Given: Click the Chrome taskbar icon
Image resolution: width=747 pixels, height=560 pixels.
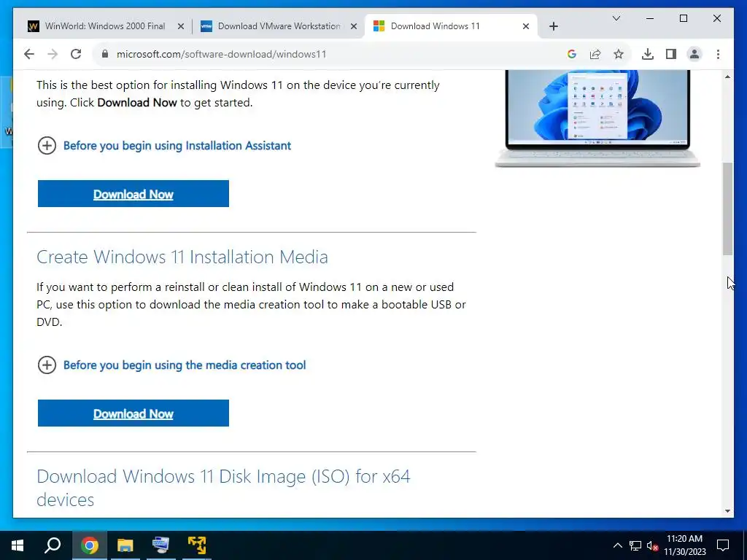Looking at the screenshot, I should pyautogui.click(x=89, y=545).
